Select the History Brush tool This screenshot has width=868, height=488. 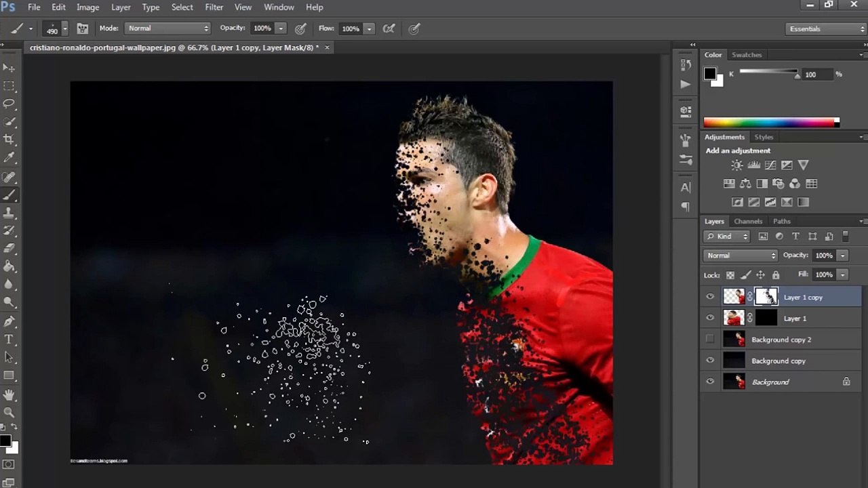(9, 230)
